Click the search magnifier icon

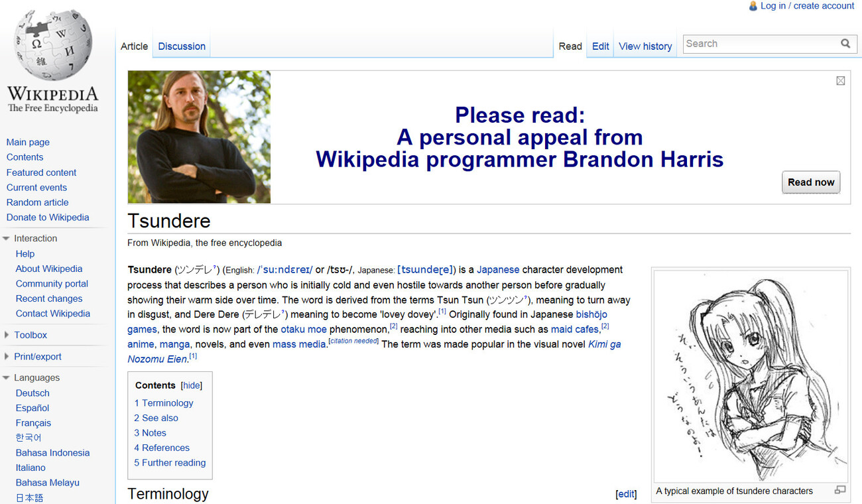pos(845,44)
